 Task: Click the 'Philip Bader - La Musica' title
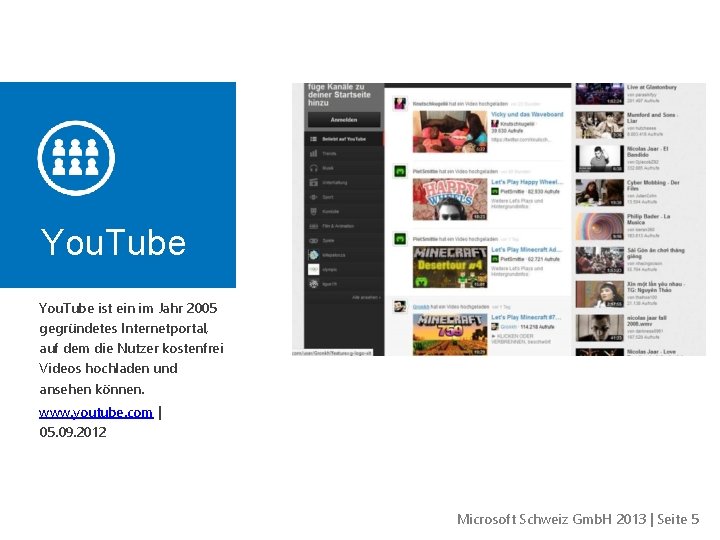[x=648, y=219]
